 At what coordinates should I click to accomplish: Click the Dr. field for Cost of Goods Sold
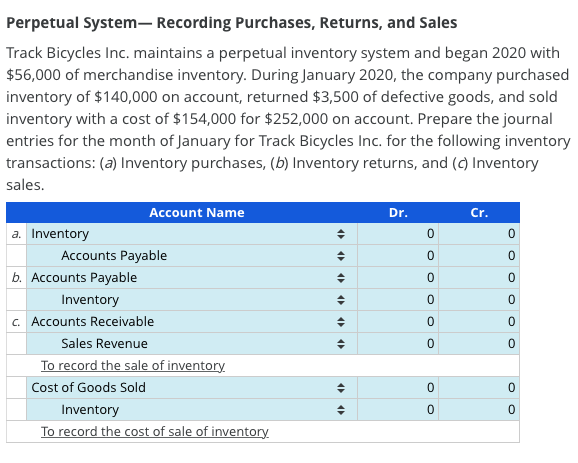point(398,387)
